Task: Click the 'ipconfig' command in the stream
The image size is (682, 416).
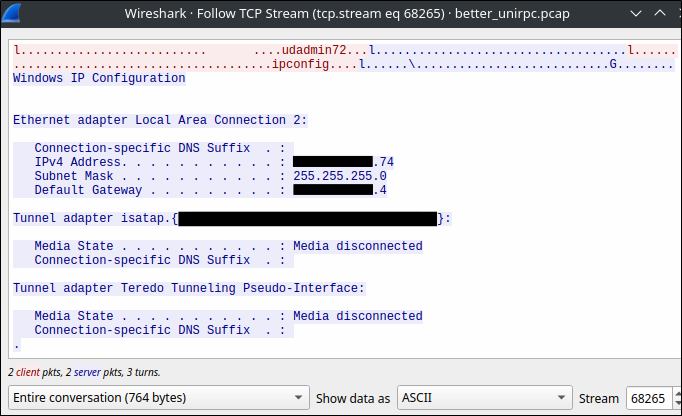Action: [304, 64]
